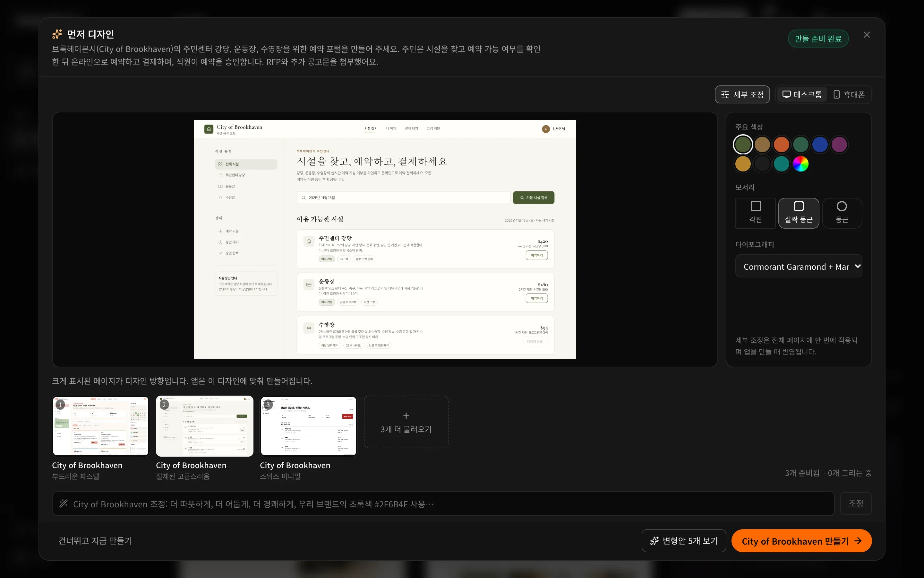924x578 pixels.
Task: Set corners to 둥근 fully rounded option
Action: pyautogui.click(x=842, y=213)
